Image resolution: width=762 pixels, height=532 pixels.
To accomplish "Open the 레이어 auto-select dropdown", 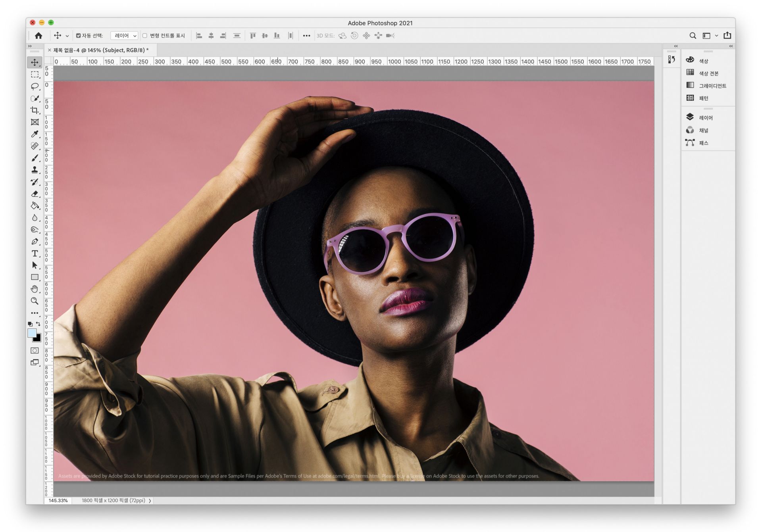I will 124,36.
